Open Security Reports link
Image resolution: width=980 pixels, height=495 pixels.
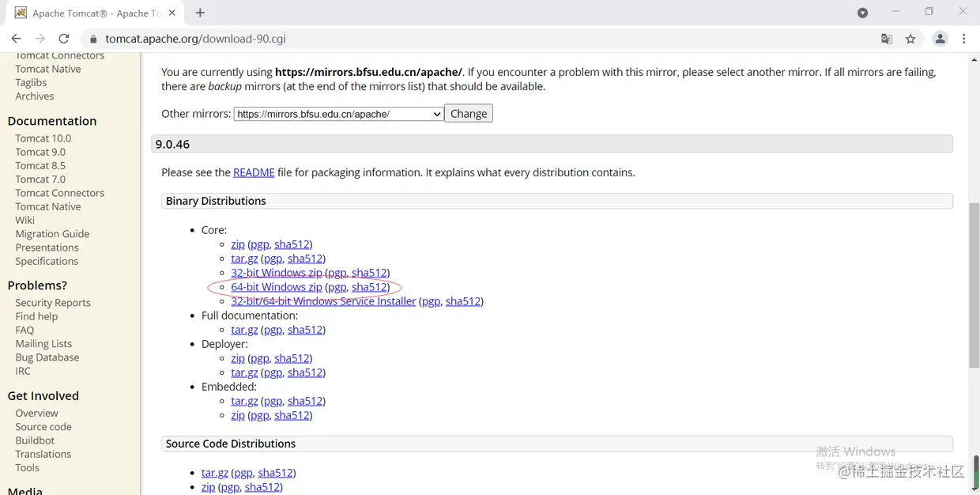pos(53,303)
